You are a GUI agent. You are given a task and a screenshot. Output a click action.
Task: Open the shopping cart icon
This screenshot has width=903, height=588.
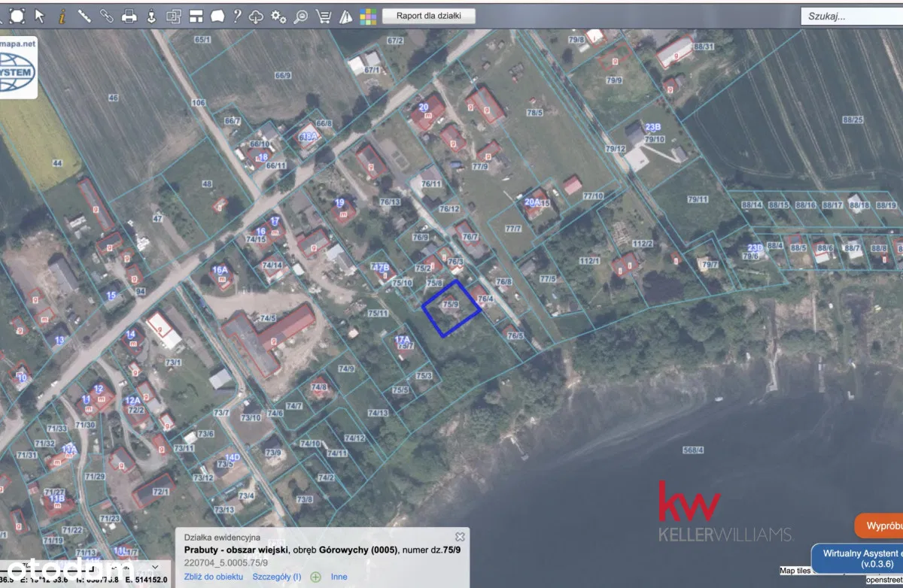[x=324, y=15]
